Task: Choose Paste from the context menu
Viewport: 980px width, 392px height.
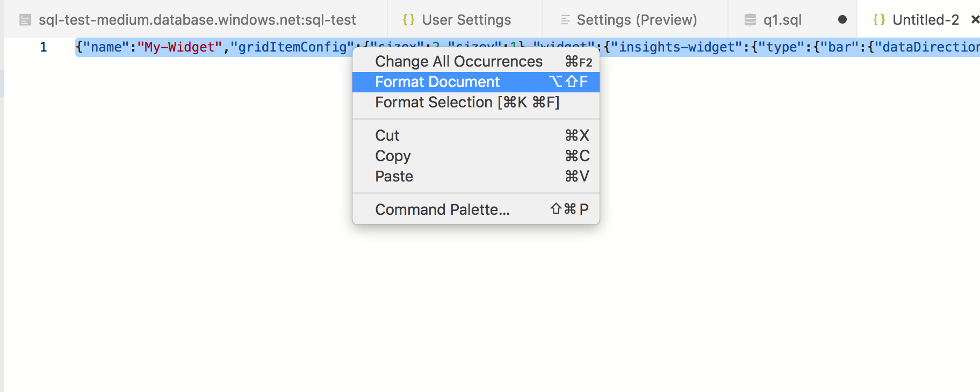Action: 394,177
